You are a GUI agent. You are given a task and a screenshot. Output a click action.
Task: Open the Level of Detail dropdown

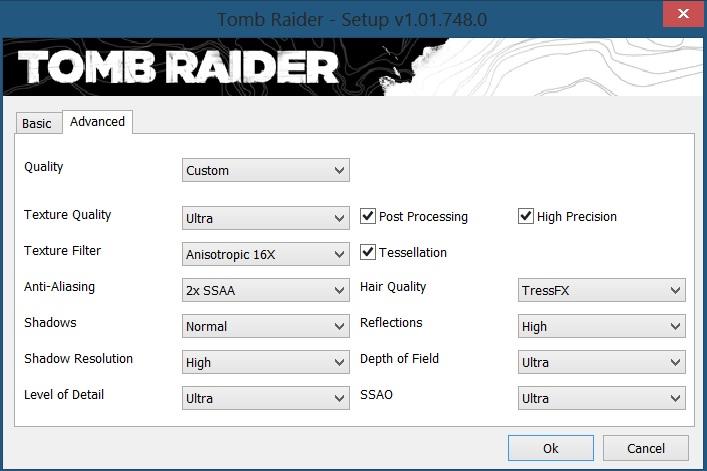[x=266, y=398]
